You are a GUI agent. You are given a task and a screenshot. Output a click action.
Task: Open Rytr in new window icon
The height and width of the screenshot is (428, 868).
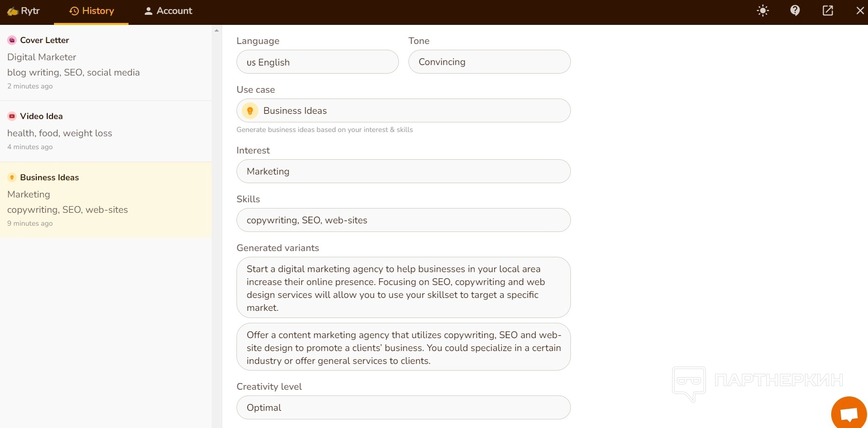click(828, 11)
